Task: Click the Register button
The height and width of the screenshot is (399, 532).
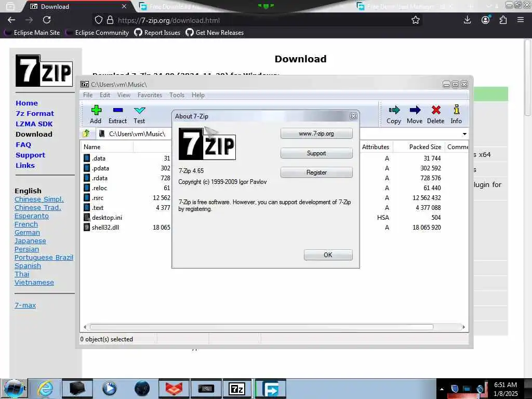Action: tap(316, 172)
